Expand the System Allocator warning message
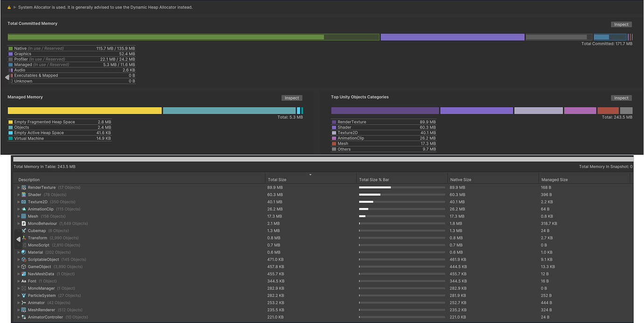644x323 pixels. (15, 7)
